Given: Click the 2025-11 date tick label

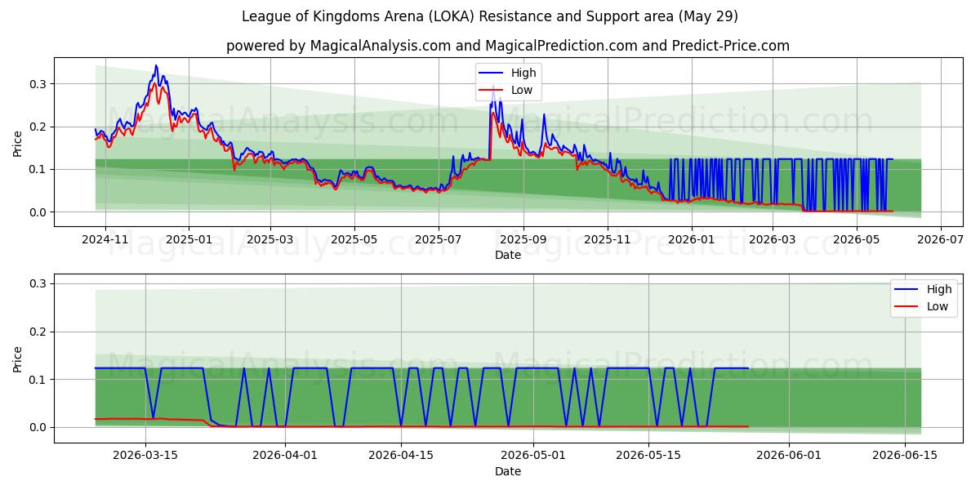Looking at the screenshot, I should (607, 240).
